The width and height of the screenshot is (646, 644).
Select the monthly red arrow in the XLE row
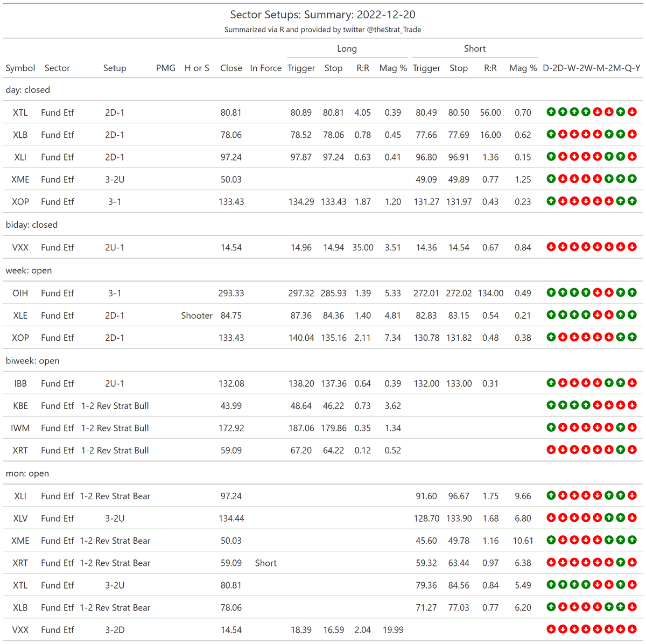click(x=598, y=314)
